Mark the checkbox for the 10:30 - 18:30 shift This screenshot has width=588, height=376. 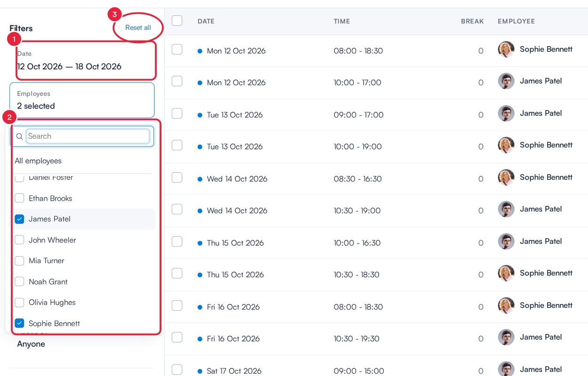point(177,274)
